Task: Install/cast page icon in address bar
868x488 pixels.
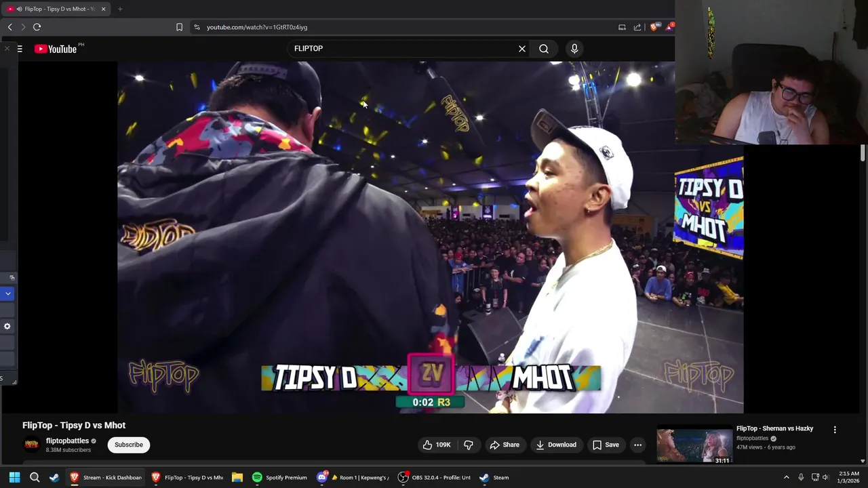Action: click(x=622, y=27)
